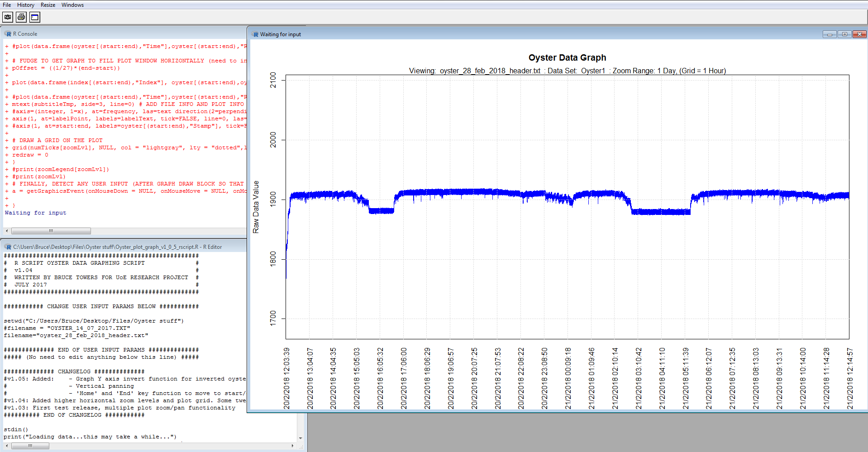The height and width of the screenshot is (452, 868).
Task: Open the History menu
Action: [26, 5]
